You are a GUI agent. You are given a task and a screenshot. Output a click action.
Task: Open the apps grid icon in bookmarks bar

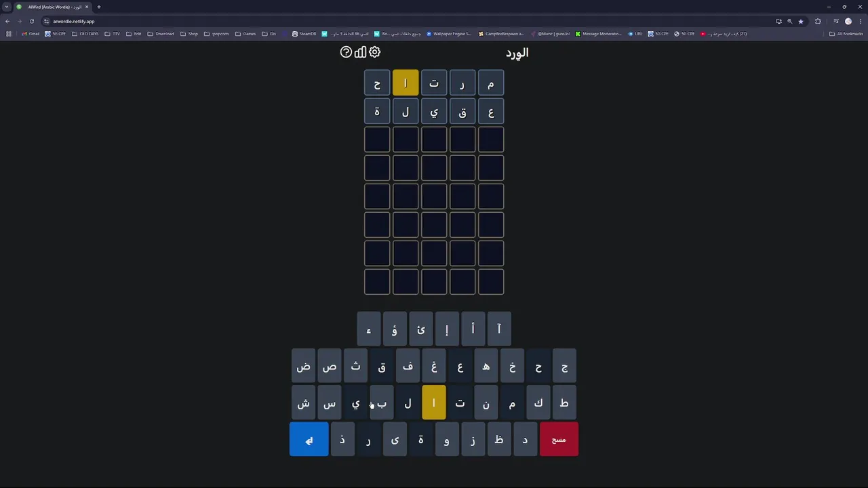click(x=9, y=34)
